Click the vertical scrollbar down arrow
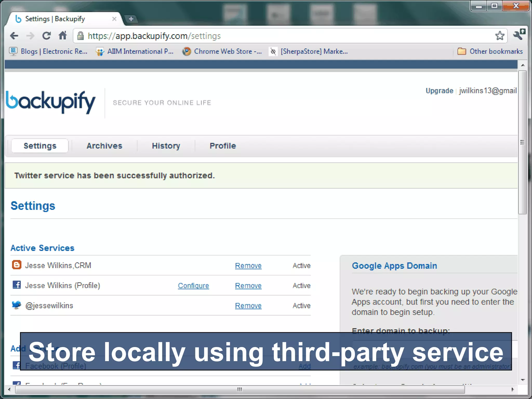 point(523,380)
